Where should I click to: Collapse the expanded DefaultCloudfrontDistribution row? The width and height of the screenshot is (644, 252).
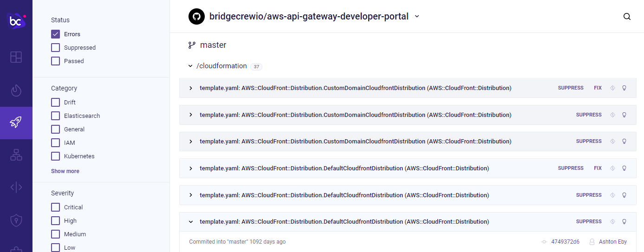190,221
